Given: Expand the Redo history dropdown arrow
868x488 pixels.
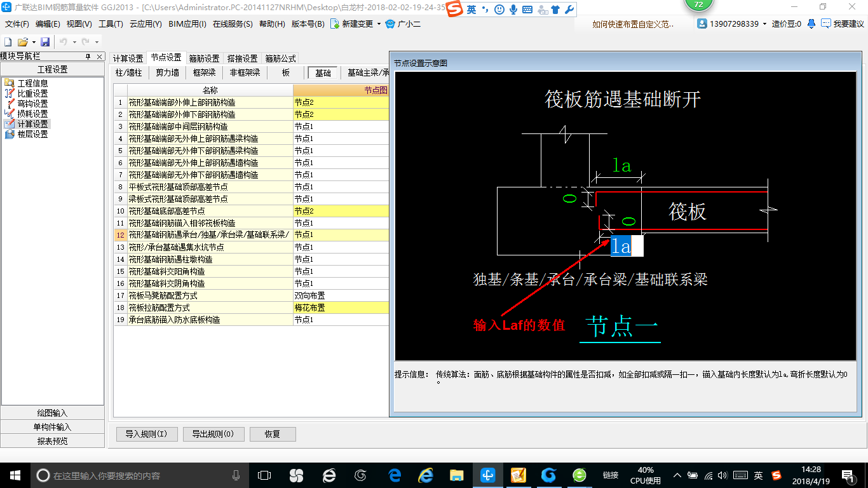Looking at the screenshot, I should pos(97,42).
